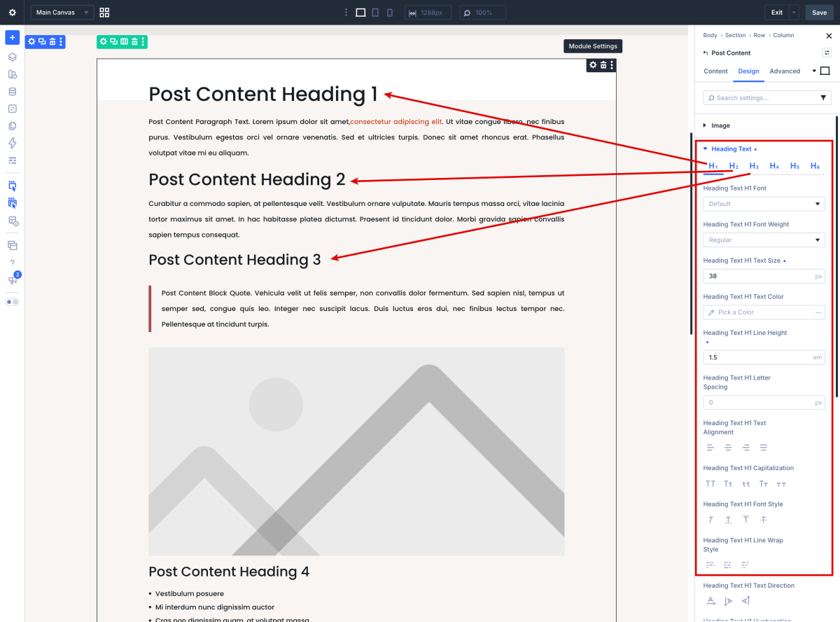Click the Section breadcrumb link
The image size is (840, 622).
pyautogui.click(x=735, y=35)
